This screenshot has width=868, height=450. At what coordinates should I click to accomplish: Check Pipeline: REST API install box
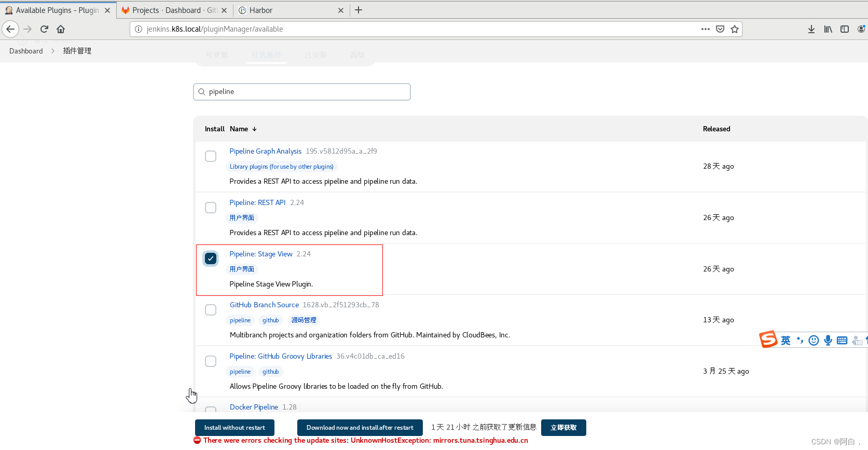(x=211, y=208)
